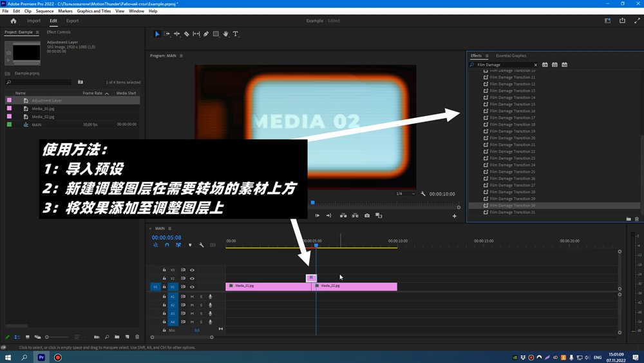Enable voice-over record on track A1

210,297
